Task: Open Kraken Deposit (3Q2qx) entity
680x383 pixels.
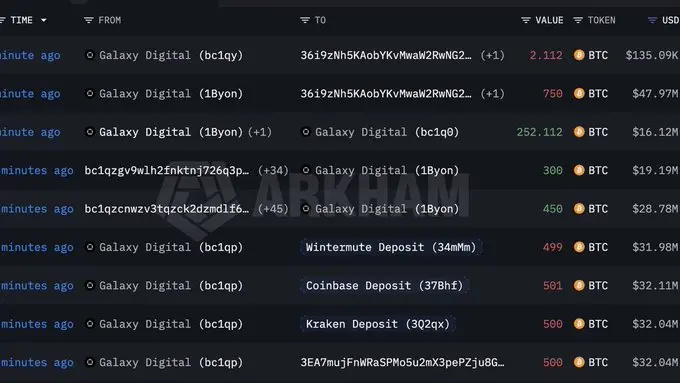Action: tap(378, 324)
